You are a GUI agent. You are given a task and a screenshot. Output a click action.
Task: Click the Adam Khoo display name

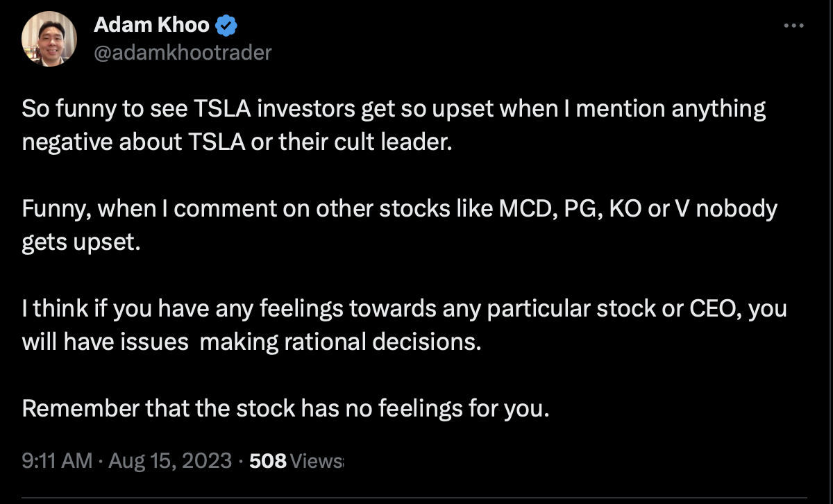point(151,26)
